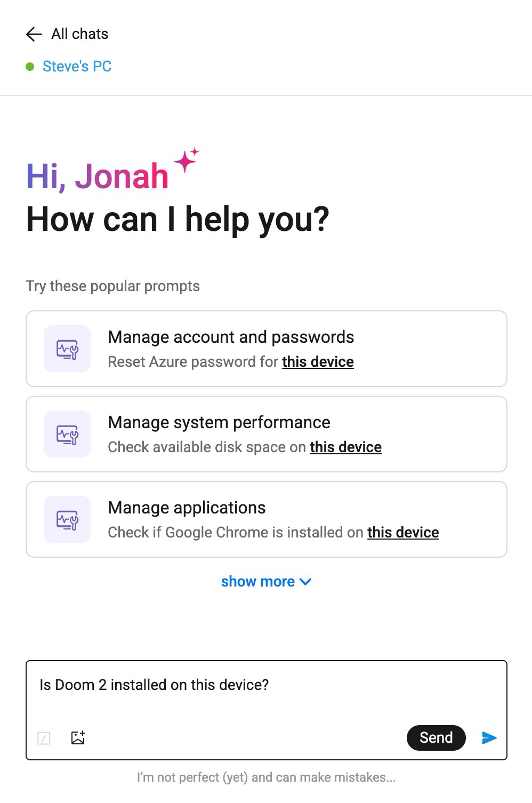The image size is (532, 803).
Task: Click the add image icon
Action: (78, 737)
